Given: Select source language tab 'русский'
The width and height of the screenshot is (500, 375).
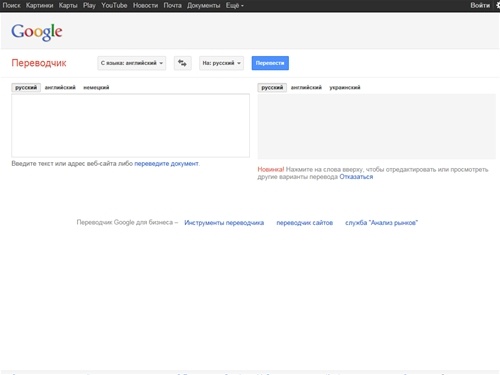Looking at the screenshot, I should [26, 87].
